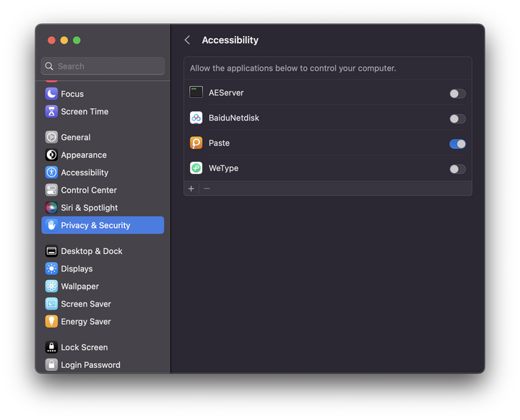The image size is (520, 420).
Task: Open Wallpaper label in sidebar
Action: pos(80,286)
